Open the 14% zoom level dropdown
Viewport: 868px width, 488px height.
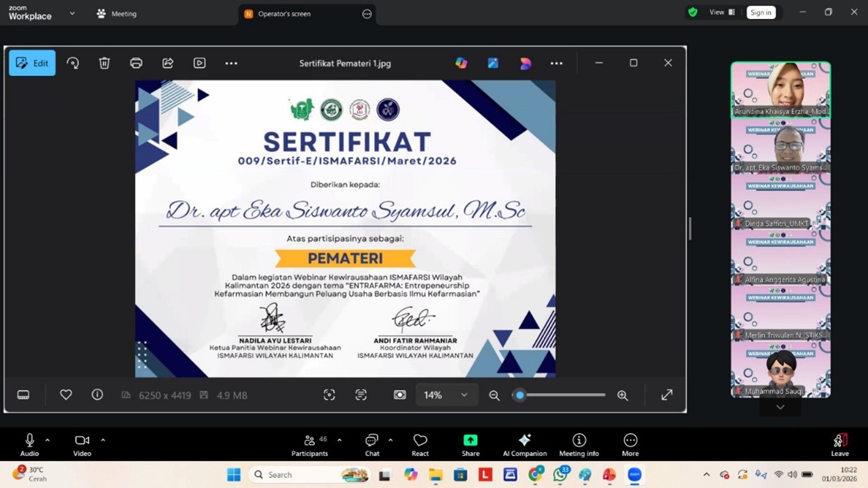pyautogui.click(x=446, y=395)
